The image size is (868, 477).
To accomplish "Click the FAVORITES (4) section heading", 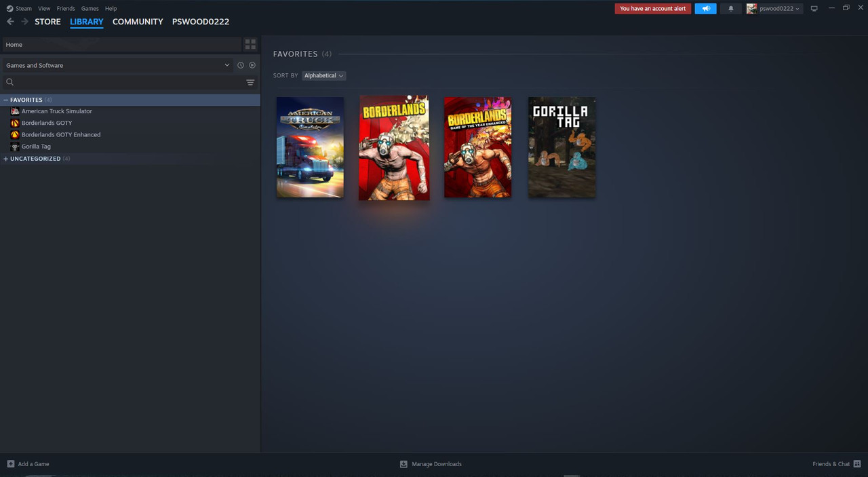I will coord(302,54).
